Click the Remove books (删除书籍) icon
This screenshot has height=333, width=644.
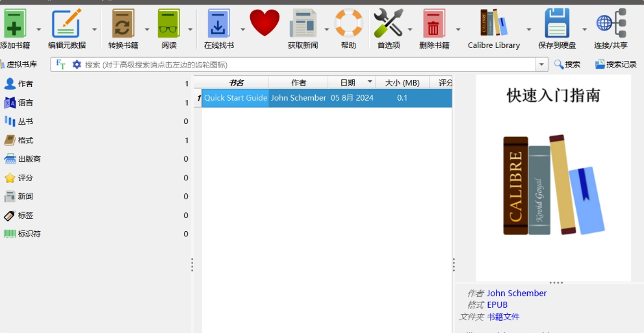click(x=434, y=24)
